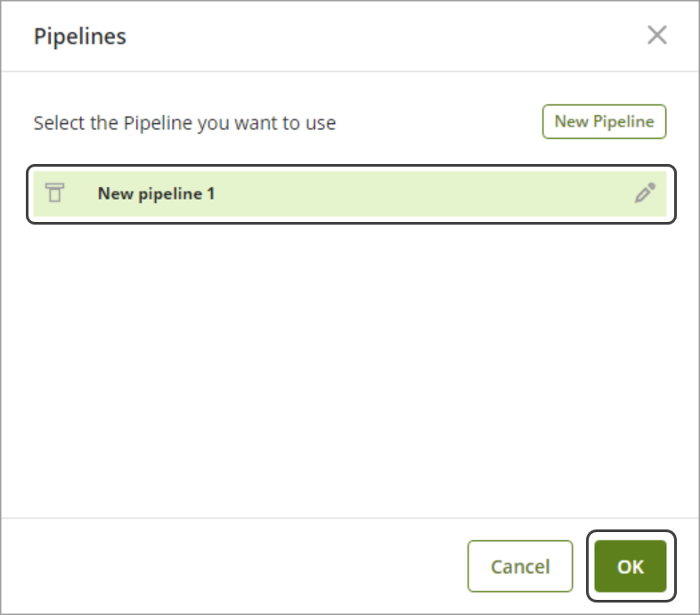Rename pipeline using the pencil icon
700x615 pixels.
(645, 193)
